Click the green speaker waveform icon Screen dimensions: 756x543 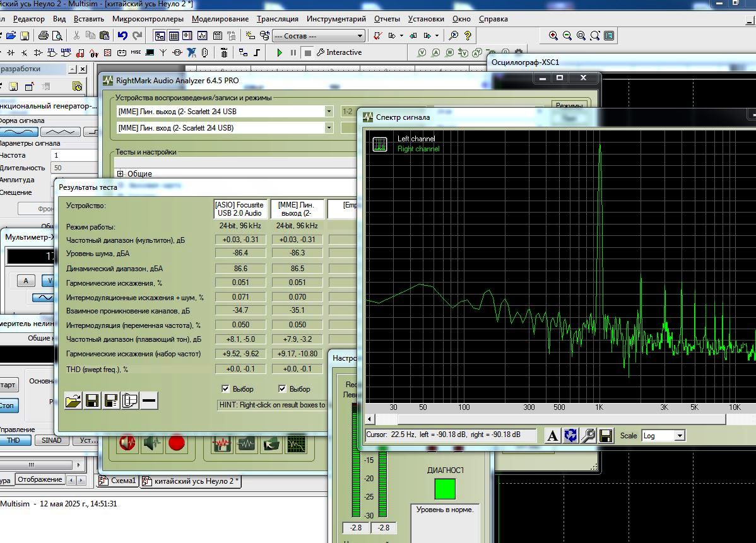152,443
